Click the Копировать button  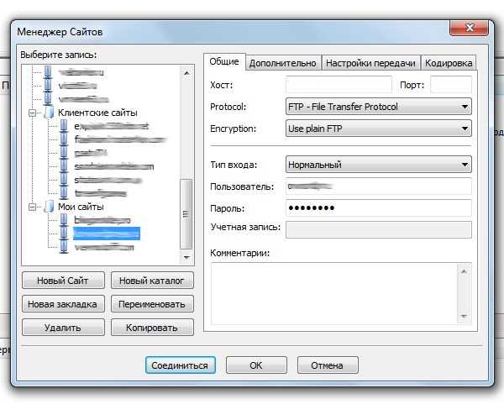pos(152,328)
